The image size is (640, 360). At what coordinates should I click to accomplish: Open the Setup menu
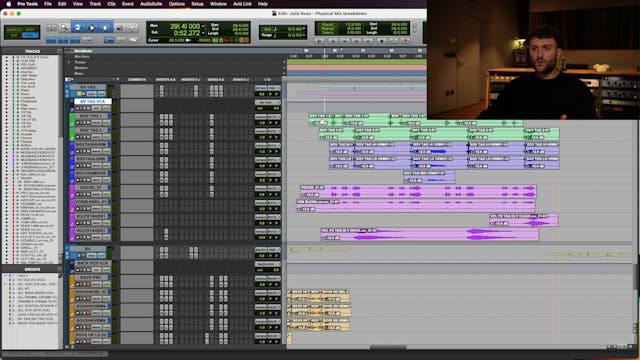click(x=198, y=4)
